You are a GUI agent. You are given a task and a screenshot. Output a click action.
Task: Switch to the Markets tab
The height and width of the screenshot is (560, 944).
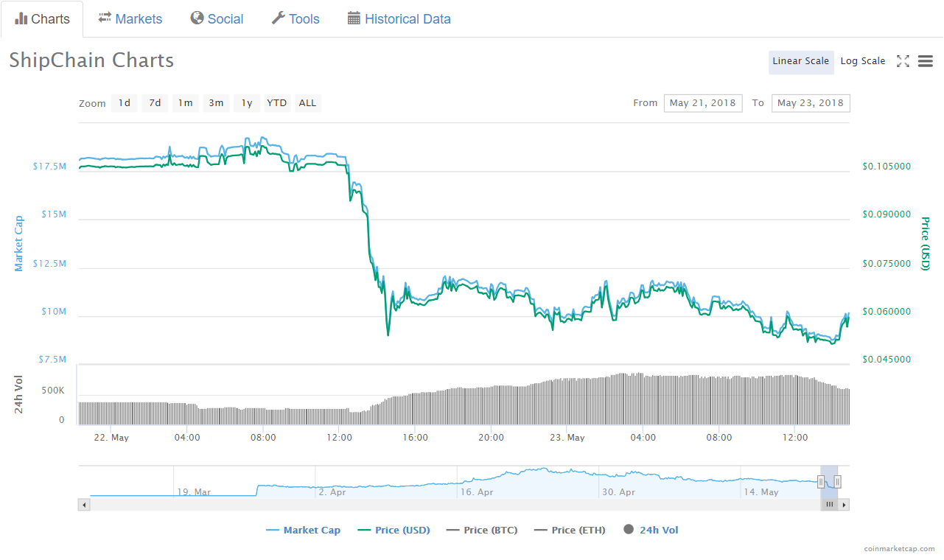point(130,19)
